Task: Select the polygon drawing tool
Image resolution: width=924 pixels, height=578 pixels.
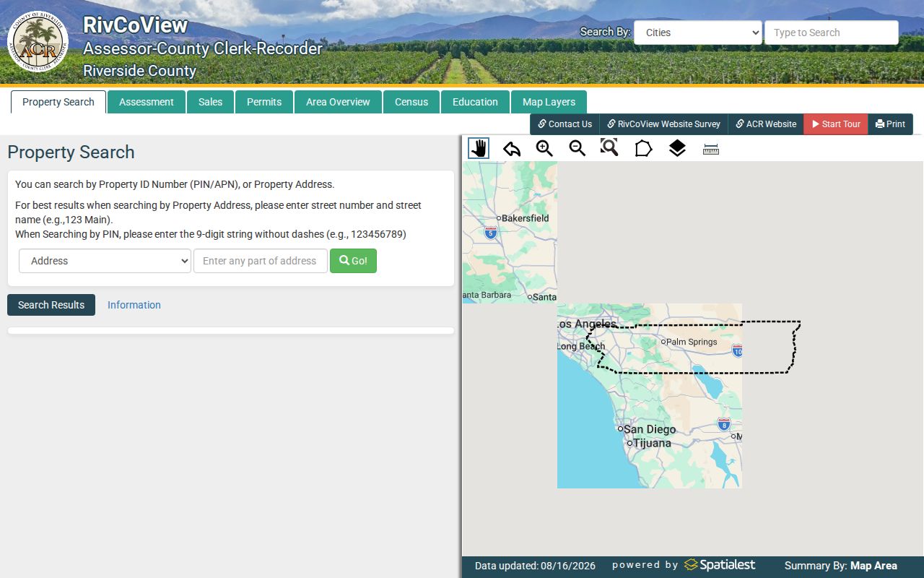Action: tap(643, 148)
